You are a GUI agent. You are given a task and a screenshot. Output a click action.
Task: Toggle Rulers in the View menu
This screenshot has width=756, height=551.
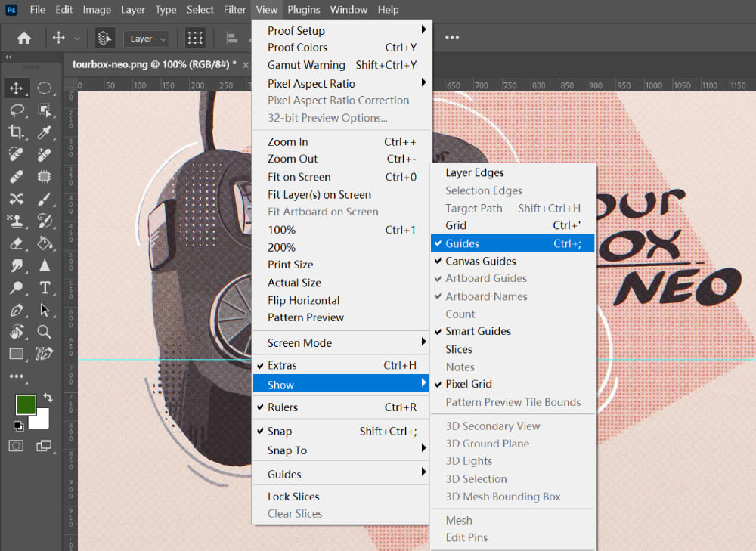283,407
